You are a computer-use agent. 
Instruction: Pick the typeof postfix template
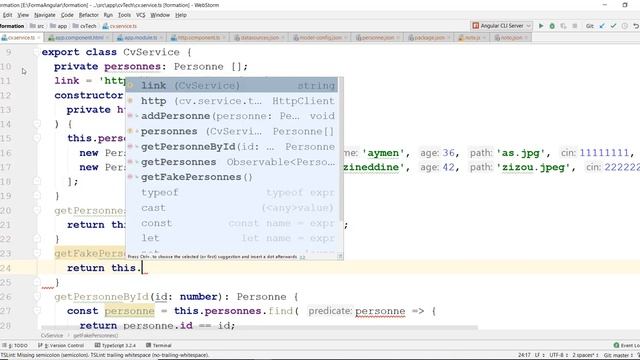[232, 193]
